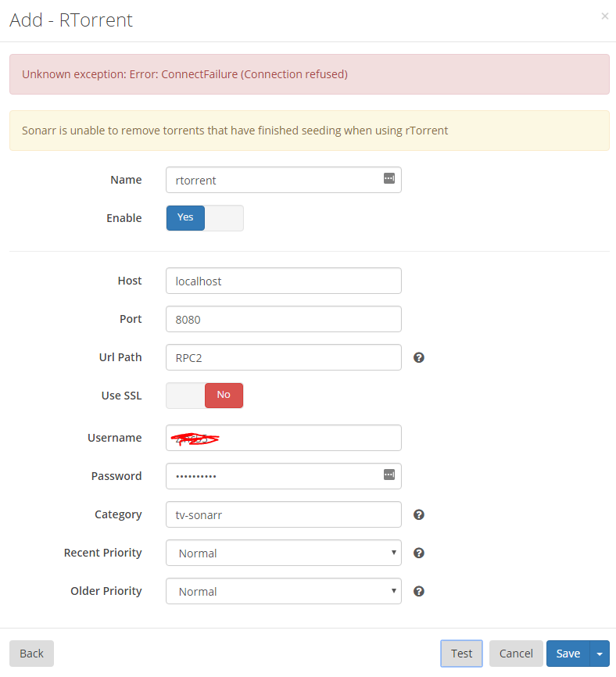This screenshot has height=677, width=616.
Task: Close the Add RTorrent dialog with X
Action: point(605,16)
